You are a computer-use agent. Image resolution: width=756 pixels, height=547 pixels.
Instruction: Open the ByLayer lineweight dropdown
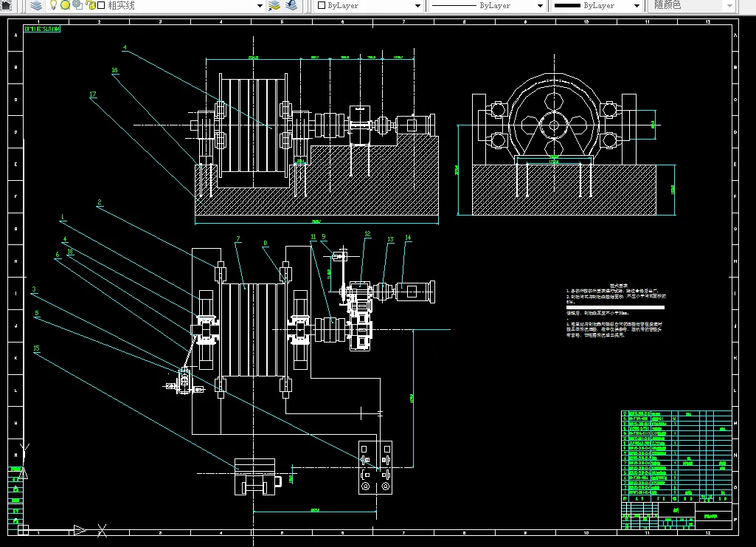637,6
